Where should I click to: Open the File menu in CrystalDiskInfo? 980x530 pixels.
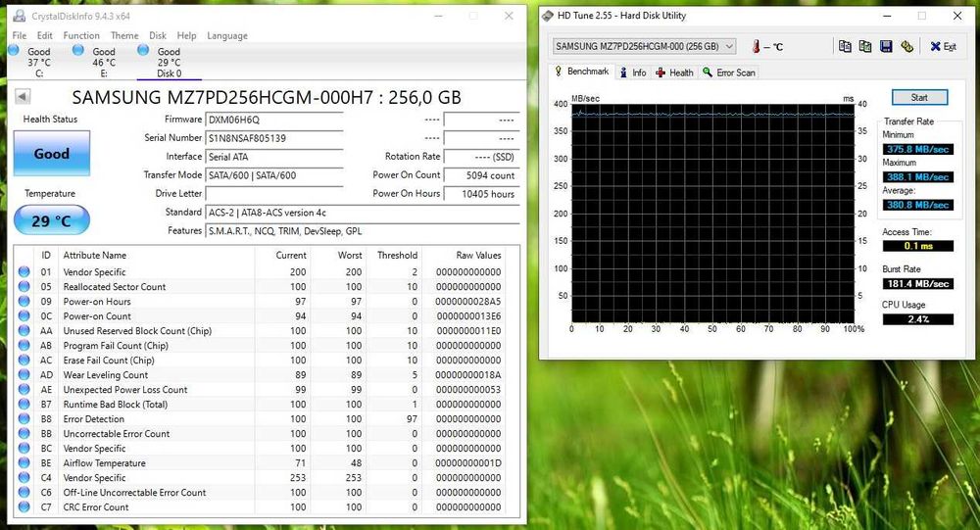click(x=20, y=35)
